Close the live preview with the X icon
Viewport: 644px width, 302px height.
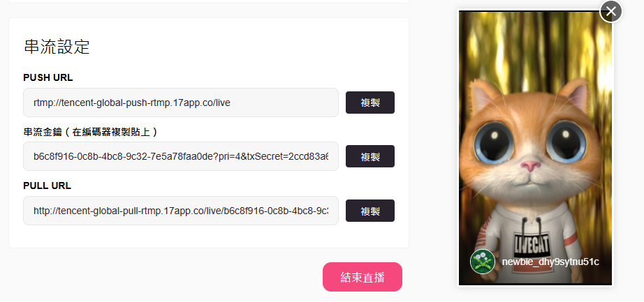(x=610, y=11)
